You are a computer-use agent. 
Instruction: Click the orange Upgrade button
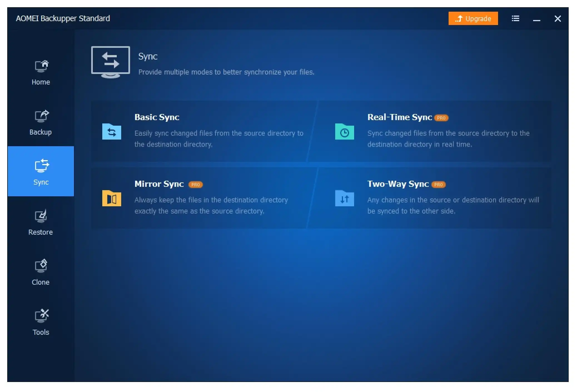(473, 18)
